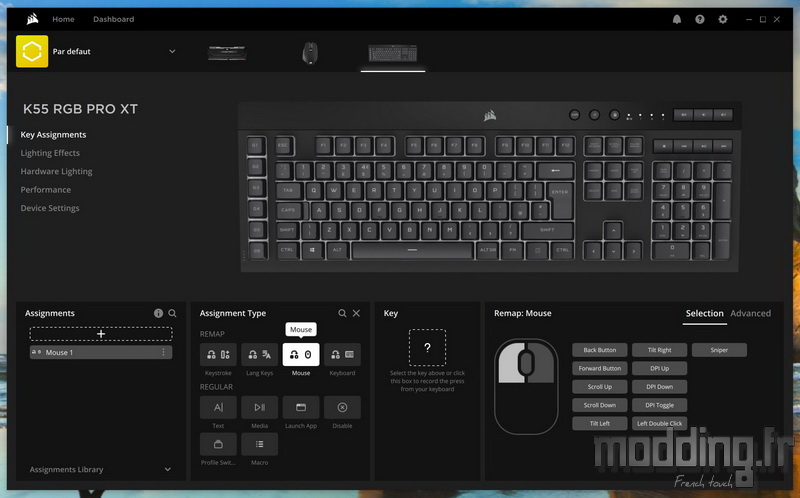Search in the Assignment Type panel
The width and height of the screenshot is (800, 498).
click(342, 313)
